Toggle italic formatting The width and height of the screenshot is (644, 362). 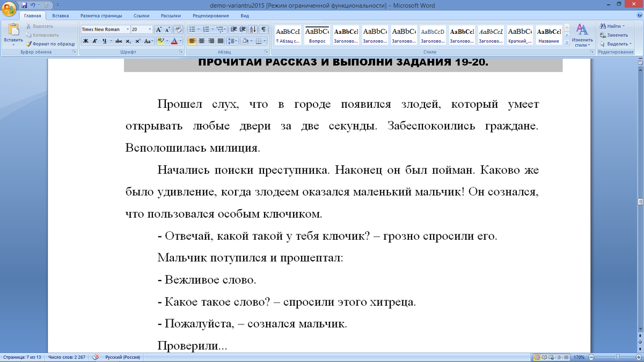94,41
